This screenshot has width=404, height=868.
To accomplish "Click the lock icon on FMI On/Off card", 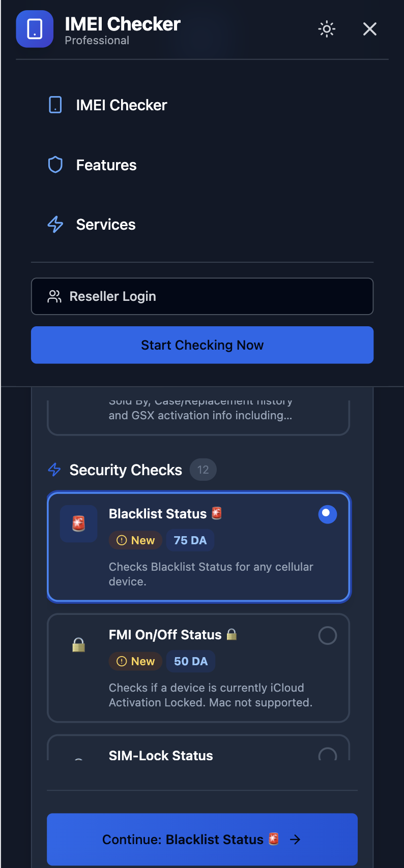I will pos(78,644).
